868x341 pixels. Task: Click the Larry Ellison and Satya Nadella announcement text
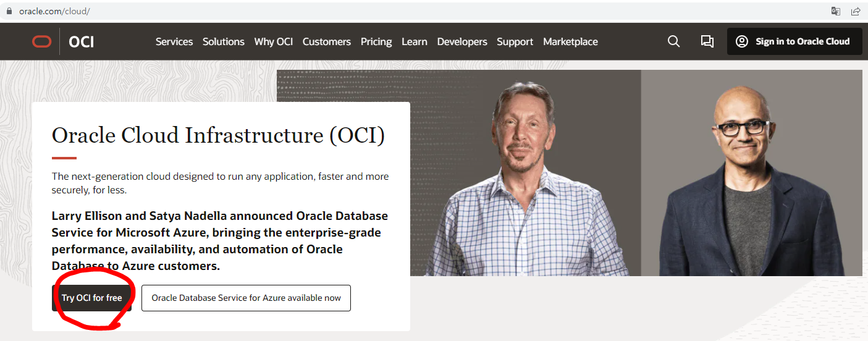coord(220,241)
